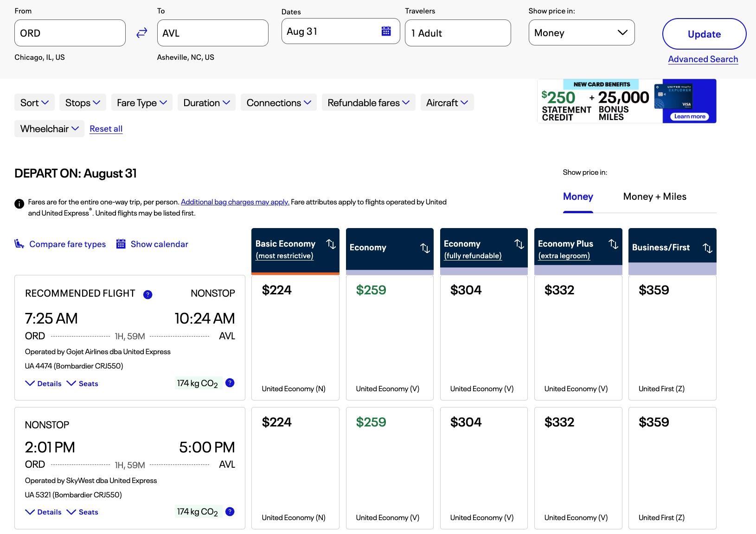Viewport: 756px width, 534px height.
Task: Expand Details for 7:25 AM flight
Action: pyautogui.click(x=43, y=383)
